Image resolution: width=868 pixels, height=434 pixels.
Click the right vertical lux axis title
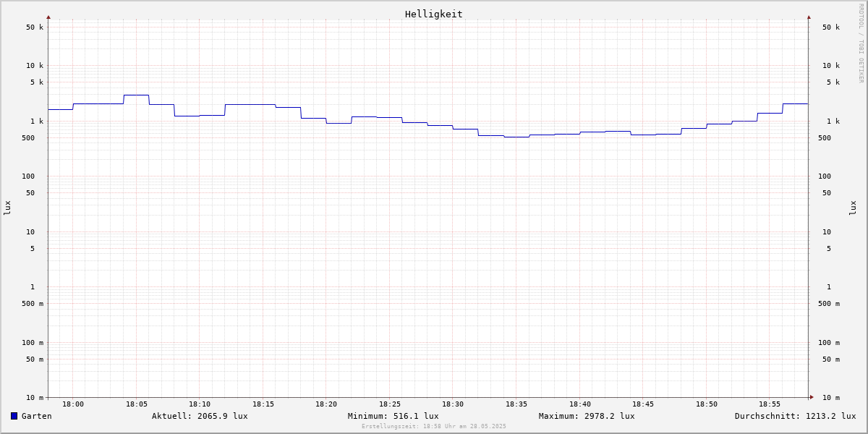pos(853,208)
